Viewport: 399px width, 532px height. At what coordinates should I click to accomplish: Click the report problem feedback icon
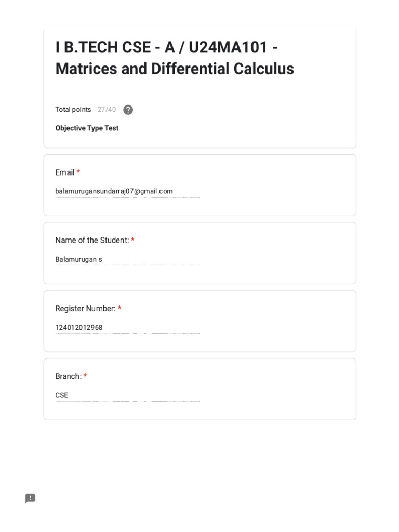(30, 498)
